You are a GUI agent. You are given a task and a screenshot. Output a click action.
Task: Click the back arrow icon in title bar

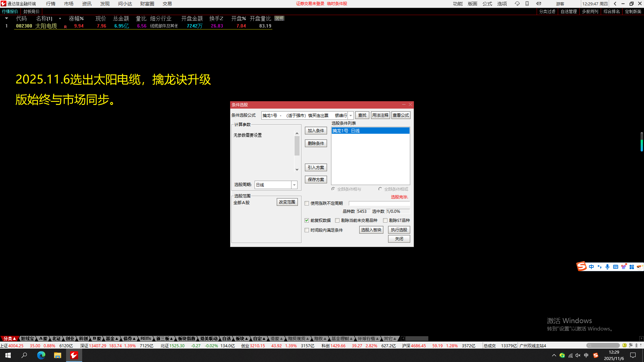pyautogui.click(x=615, y=4)
